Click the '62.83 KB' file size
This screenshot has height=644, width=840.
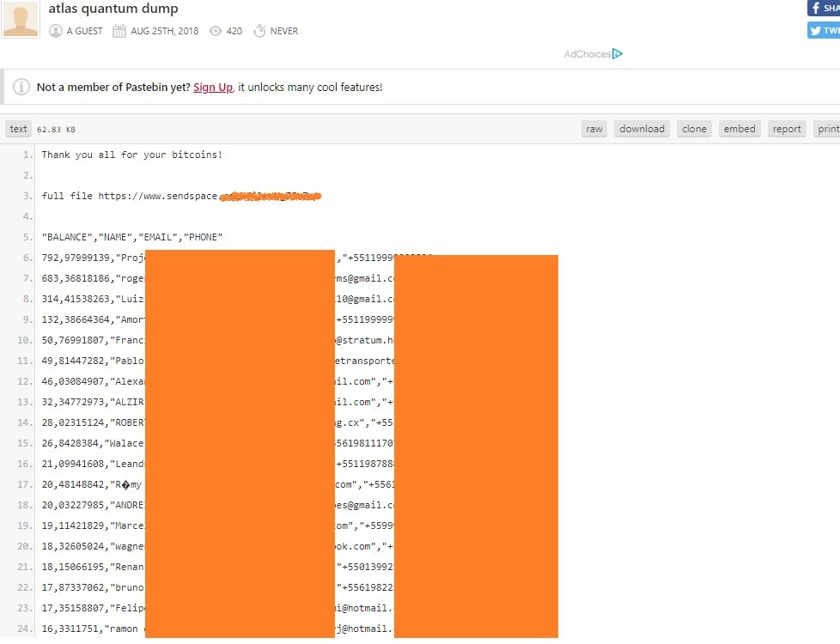click(x=56, y=130)
